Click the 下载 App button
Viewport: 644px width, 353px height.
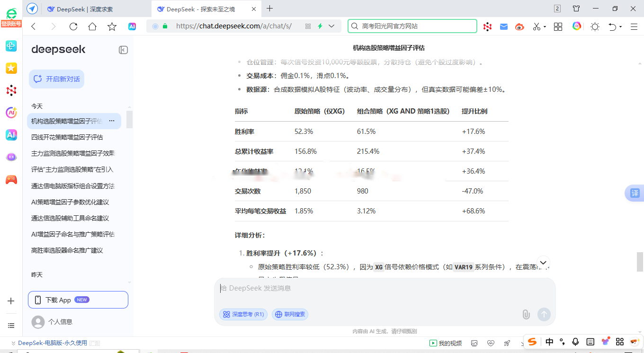[78, 300]
